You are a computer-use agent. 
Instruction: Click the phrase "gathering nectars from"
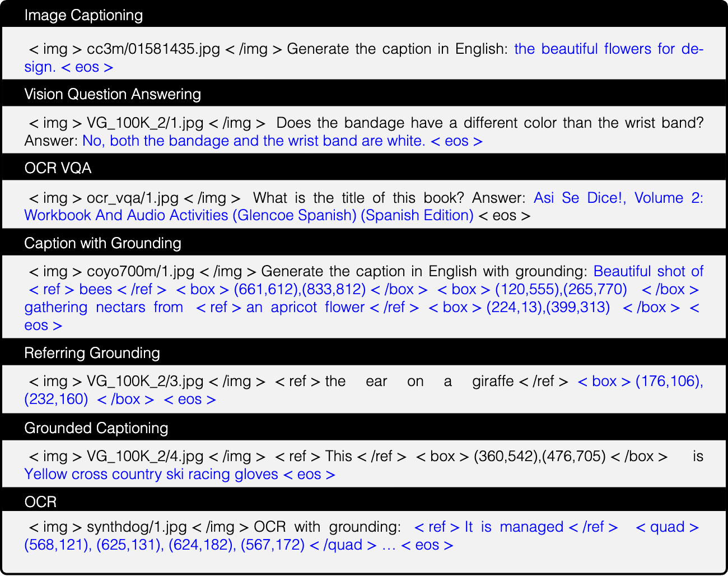(x=104, y=308)
